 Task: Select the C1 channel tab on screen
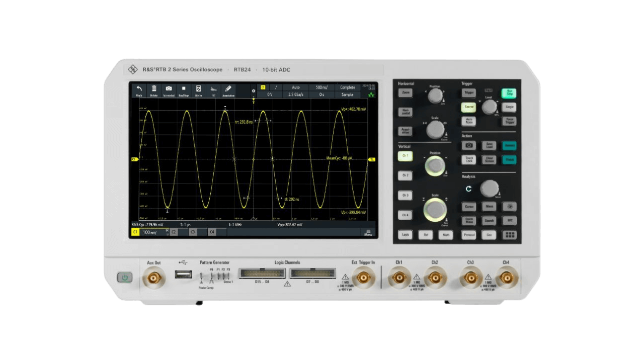tap(135, 232)
